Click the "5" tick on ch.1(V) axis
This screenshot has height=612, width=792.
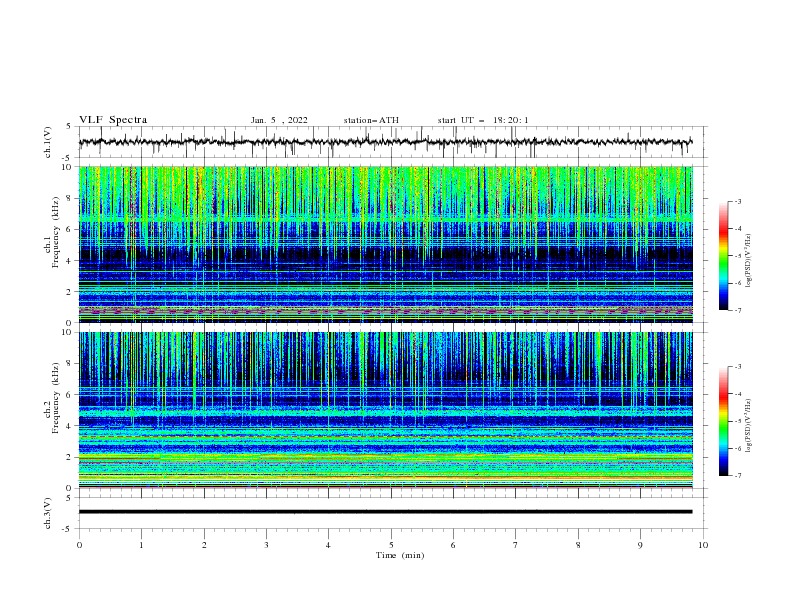[70, 127]
